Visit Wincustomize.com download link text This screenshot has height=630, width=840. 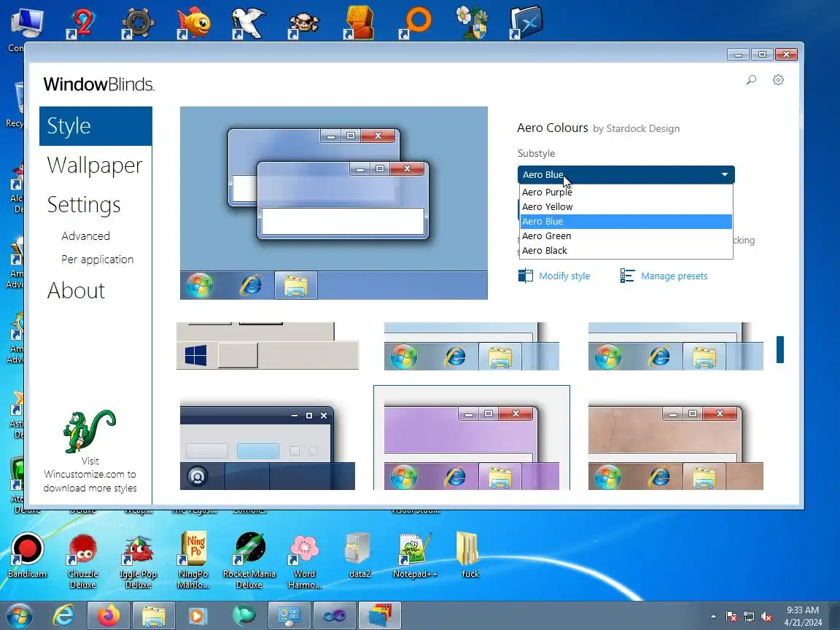pyautogui.click(x=90, y=474)
